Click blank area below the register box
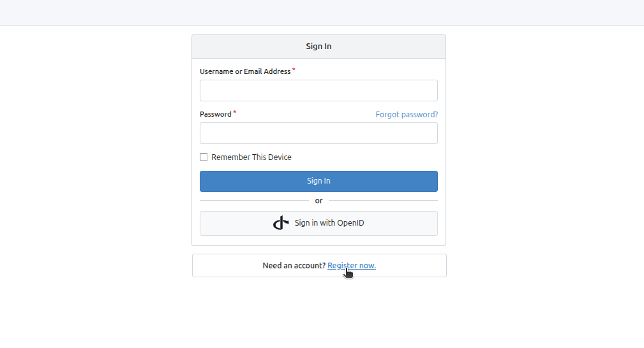644x348 pixels. (319, 312)
